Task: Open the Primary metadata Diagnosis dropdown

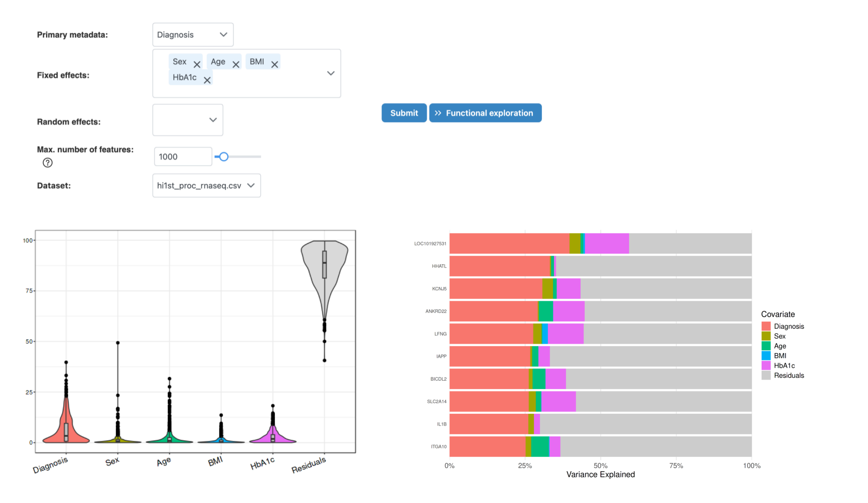Action: (193, 35)
